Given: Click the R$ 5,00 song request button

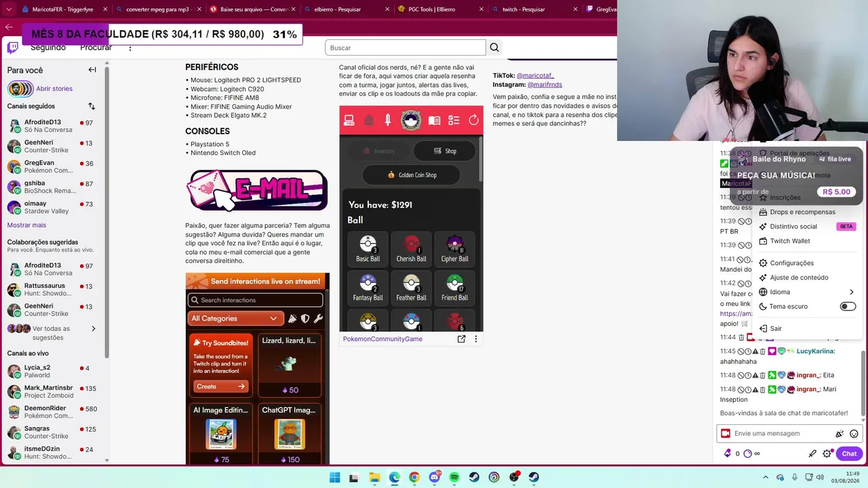Looking at the screenshot, I should coord(836,192).
